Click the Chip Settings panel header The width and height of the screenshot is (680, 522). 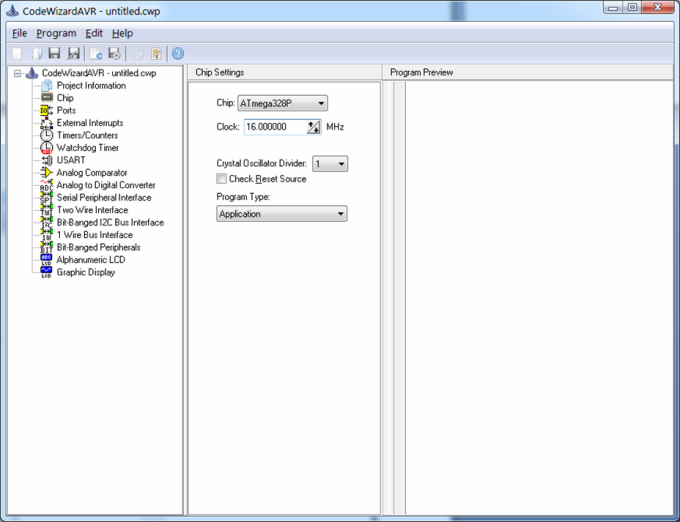284,72
